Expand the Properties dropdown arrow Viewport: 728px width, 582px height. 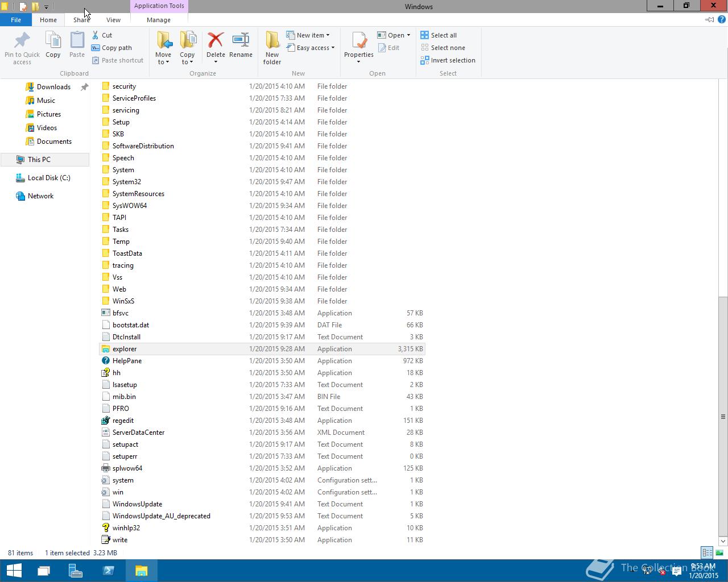point(359,62)
